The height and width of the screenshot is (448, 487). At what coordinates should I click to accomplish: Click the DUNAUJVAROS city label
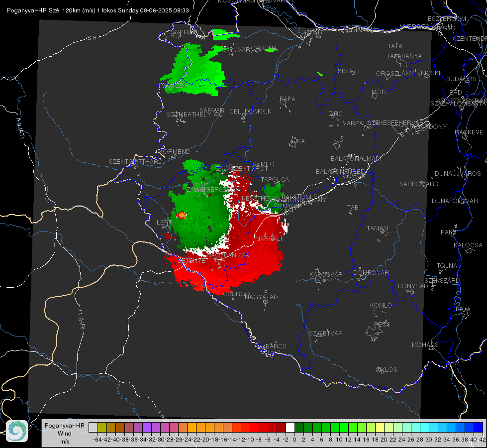coord(458,174)
